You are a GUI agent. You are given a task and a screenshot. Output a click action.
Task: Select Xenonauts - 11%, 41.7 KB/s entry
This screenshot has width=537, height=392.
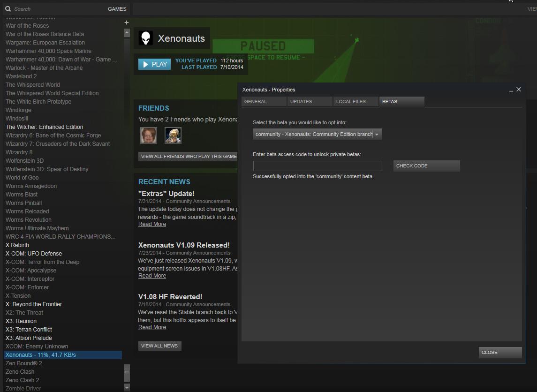pyautogui.click(x=63, y=354)
